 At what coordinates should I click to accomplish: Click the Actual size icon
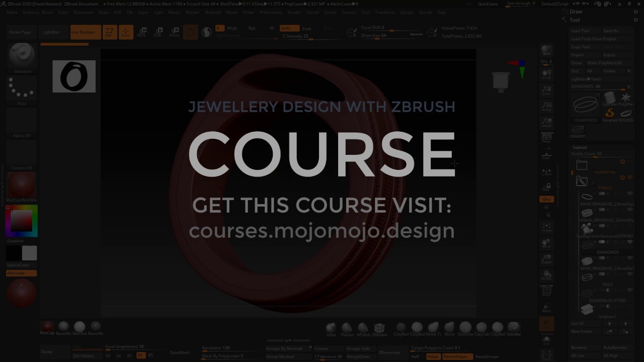pos(546,107)
